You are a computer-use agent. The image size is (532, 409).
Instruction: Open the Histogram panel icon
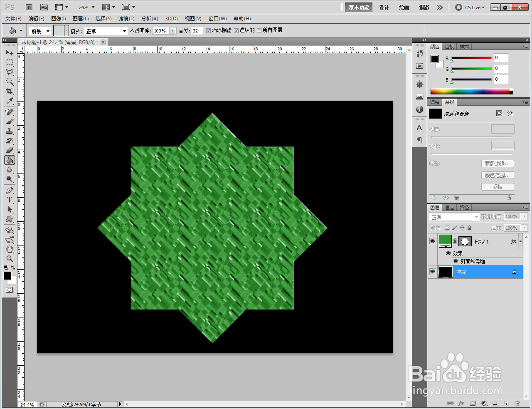coord(420,97)
